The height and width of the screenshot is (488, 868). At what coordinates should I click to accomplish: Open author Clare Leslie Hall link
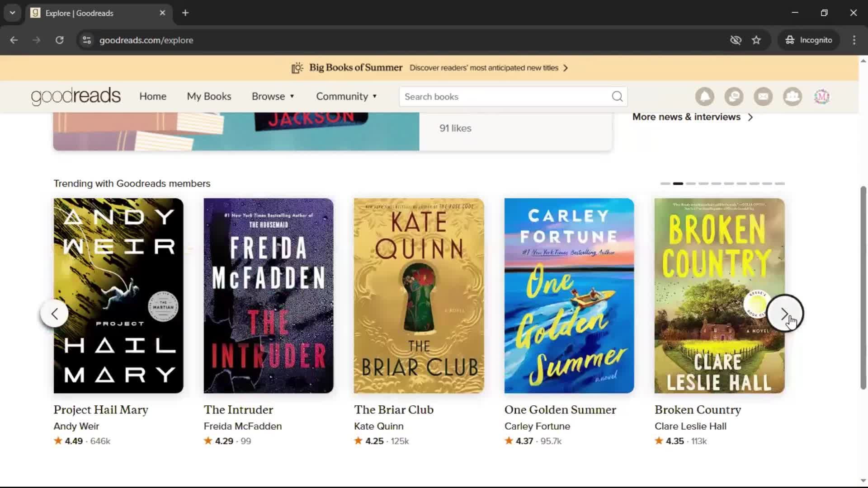[691, 426]
